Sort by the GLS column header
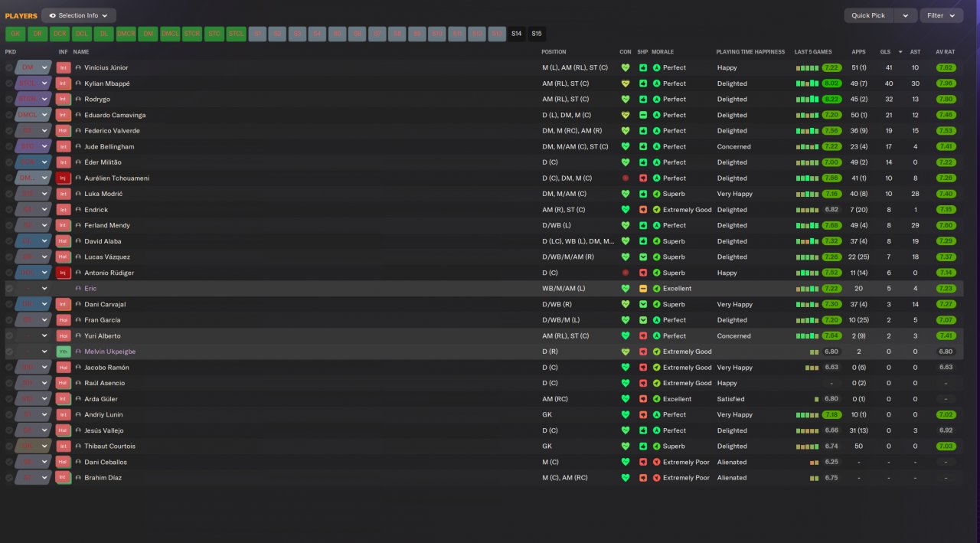Image resolution: width=980 pixels, height=543 pixels. tap(885, 52)
